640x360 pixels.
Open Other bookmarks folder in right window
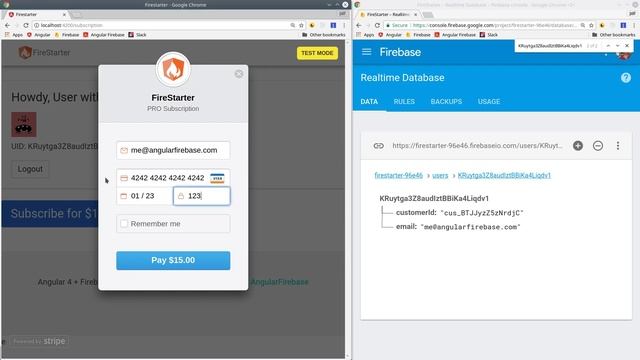pyautogui.click(x=613, y=35)
